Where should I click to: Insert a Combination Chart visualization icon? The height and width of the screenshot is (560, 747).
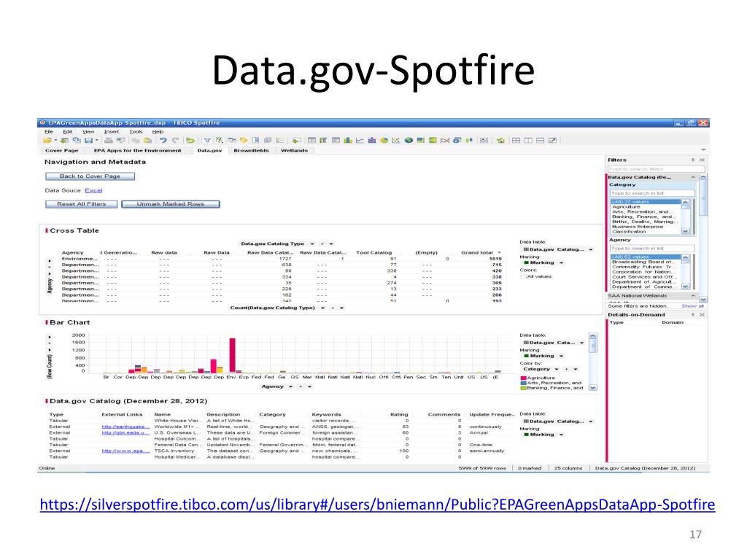pyautogui.click(x=372, y=141)
